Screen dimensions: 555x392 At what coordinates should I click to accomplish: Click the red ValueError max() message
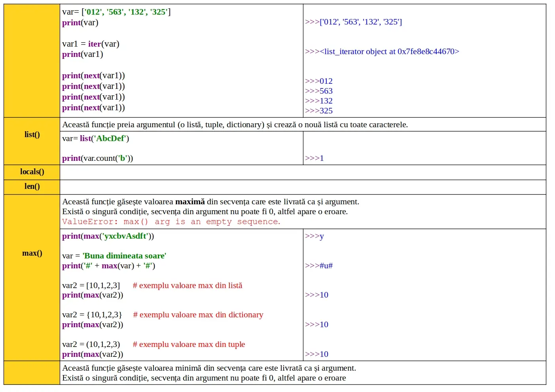coord(171,222)
